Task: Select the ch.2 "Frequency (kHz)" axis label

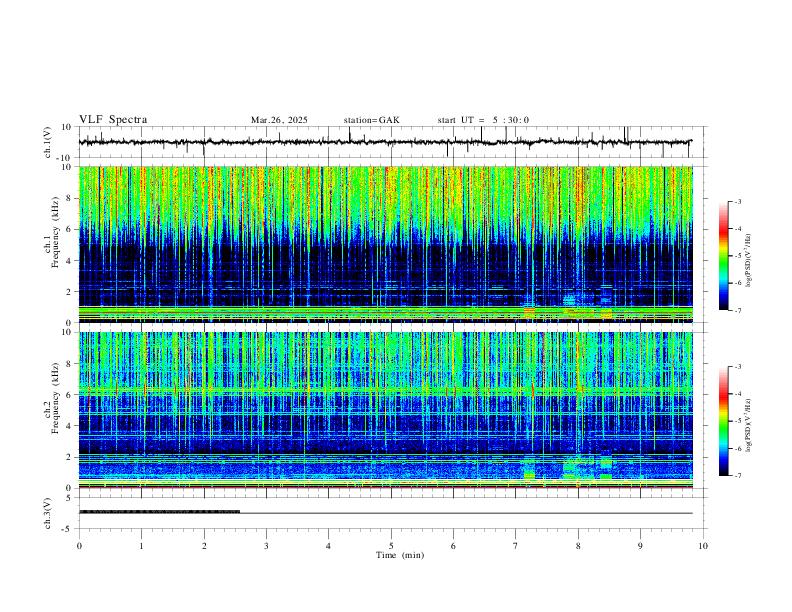Action: 55,398
